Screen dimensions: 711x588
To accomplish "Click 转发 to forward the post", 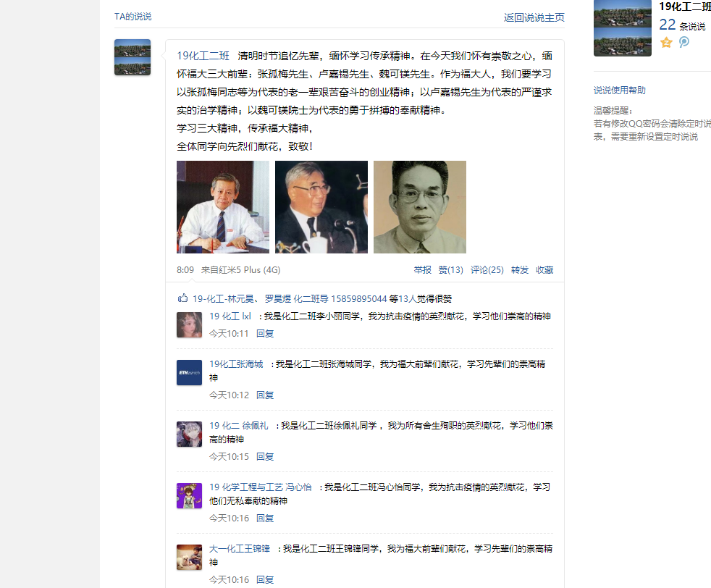I will [x=520, y=270].
